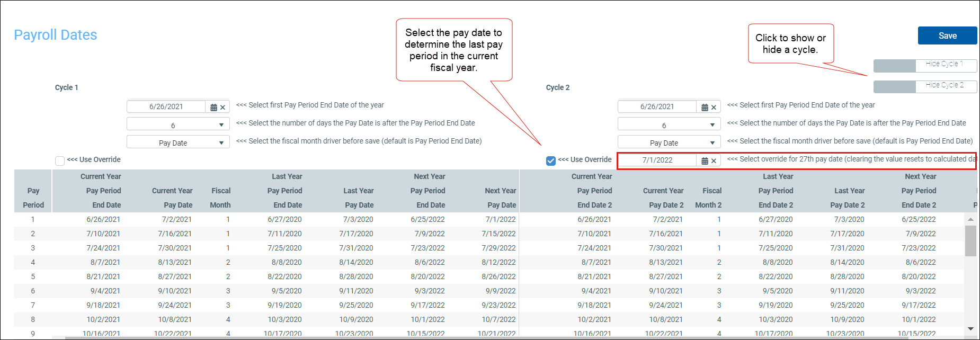The image size is (980, 340).
Task: Toggle the Hide Cycle 2 switch
Action: 924,86
